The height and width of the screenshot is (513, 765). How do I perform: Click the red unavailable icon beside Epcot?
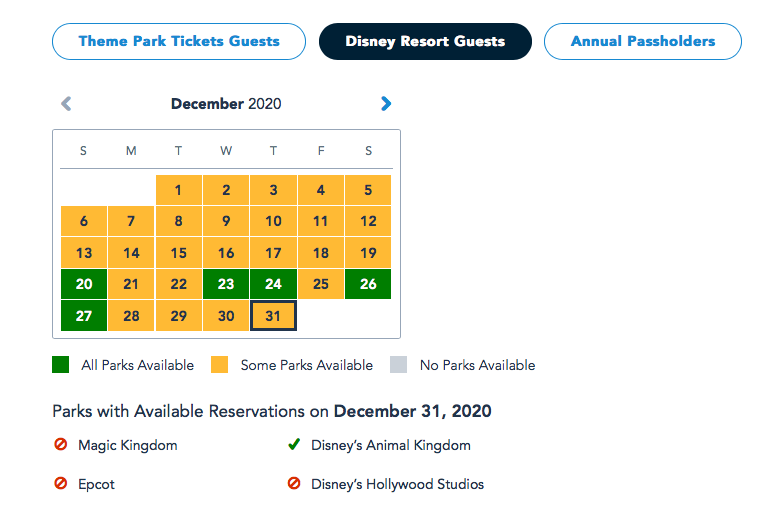[x=60, y=484]
